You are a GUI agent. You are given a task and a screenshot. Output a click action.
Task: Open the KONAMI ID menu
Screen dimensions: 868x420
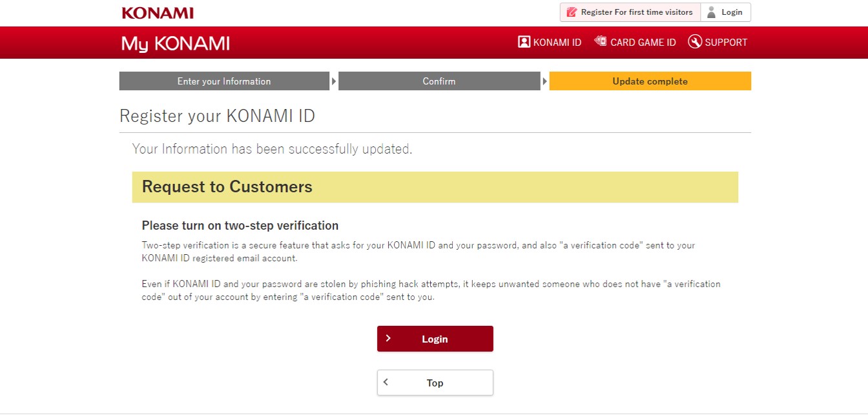click(550, 42)
